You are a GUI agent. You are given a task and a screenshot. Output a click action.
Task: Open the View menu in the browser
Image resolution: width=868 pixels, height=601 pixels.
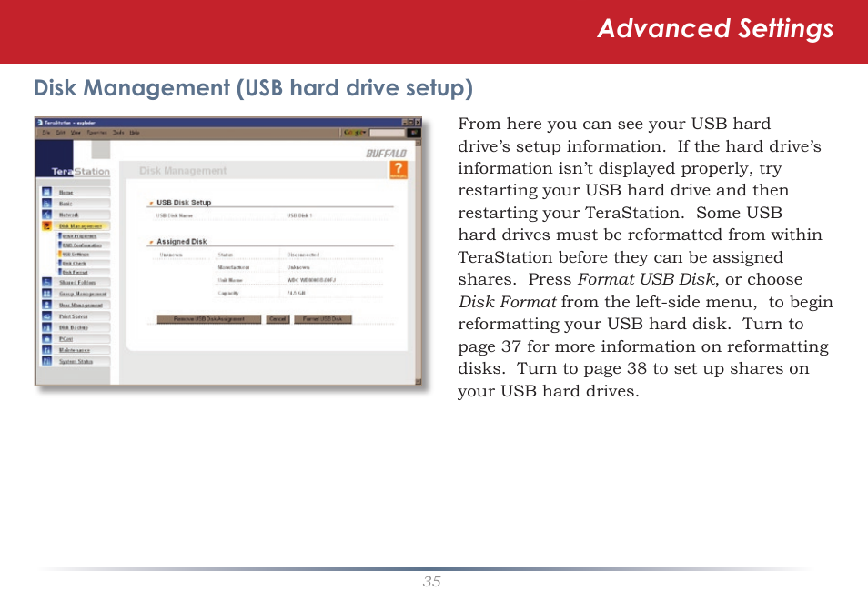coord(76,133)
